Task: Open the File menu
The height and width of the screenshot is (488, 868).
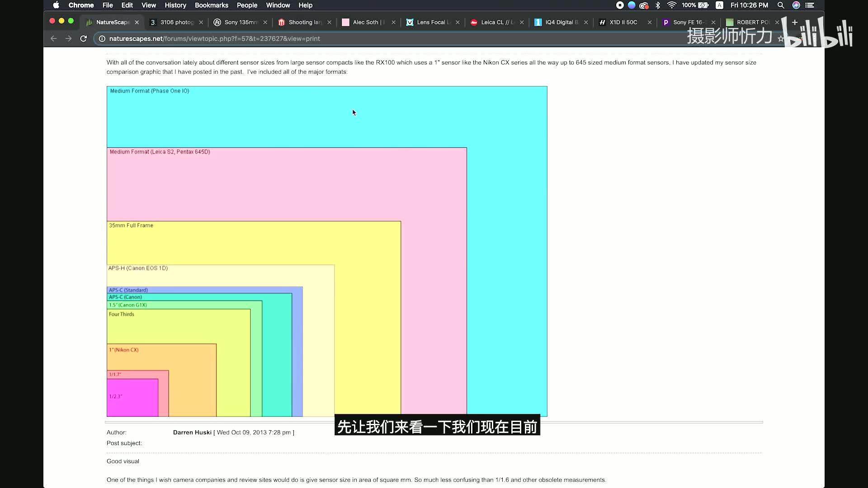Action: [x=108, y=5]
